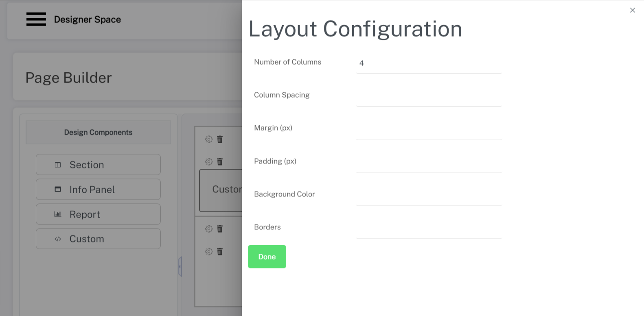Focus the Number of Columns field
Viewport: 644px width, 316px height.
[x=429, y=63]
